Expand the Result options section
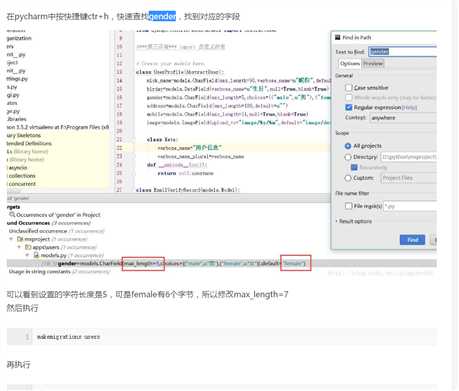The height and width of the screenshot is (391, 459). (354, 221)
